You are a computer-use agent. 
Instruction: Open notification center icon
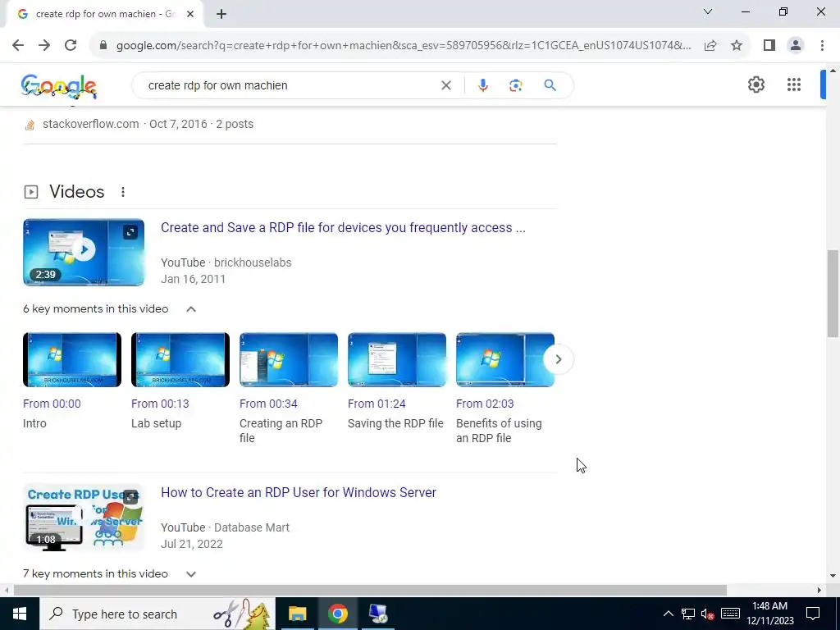click(x=813, y=614)
